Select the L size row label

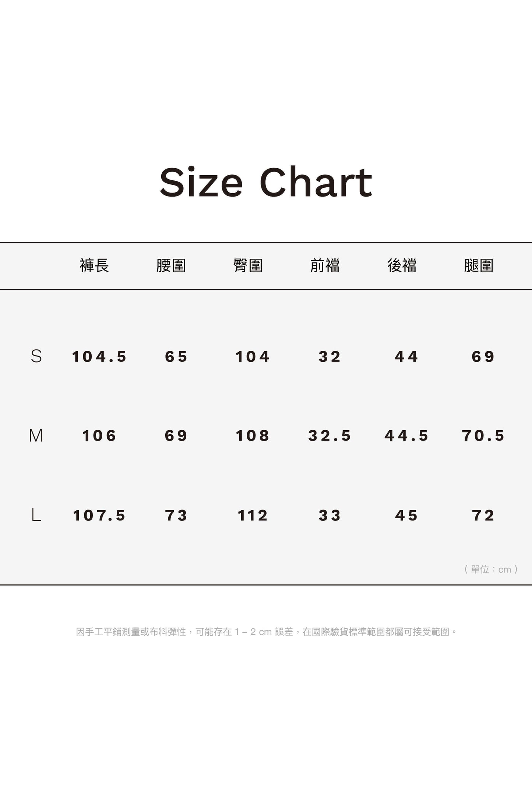(x=36, y=515)
